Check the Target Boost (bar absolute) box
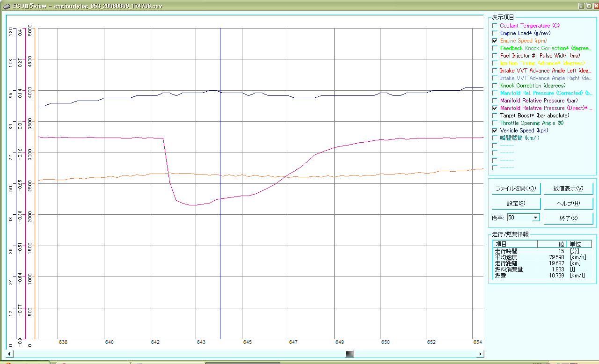Screen dimensions: 599x364 click(495, 116)
